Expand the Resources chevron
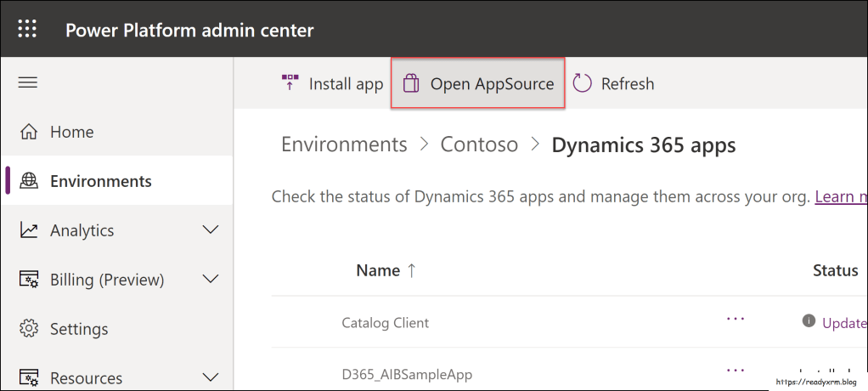The image size is (868, 391). coord(211,377)
